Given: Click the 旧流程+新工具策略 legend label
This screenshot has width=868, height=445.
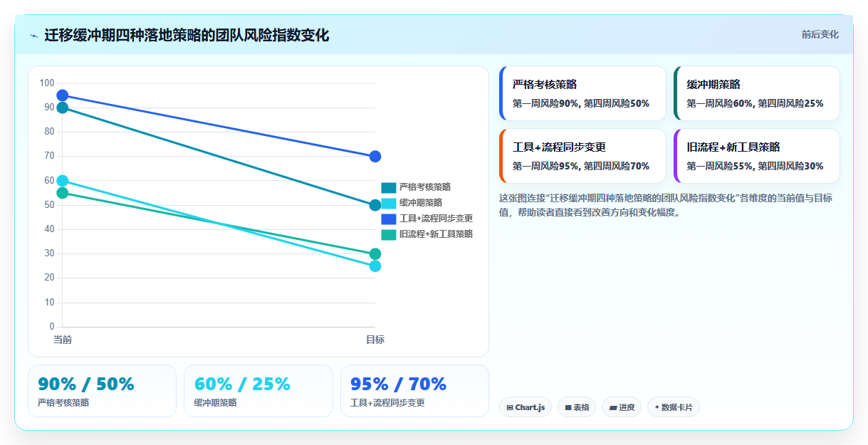Looking at the screenshot, I should click(436, 234).
